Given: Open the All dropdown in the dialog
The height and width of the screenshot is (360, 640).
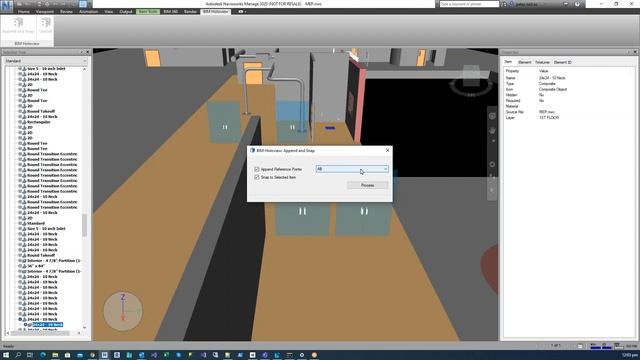Looking at the screenshot, I should coord(352,169).
